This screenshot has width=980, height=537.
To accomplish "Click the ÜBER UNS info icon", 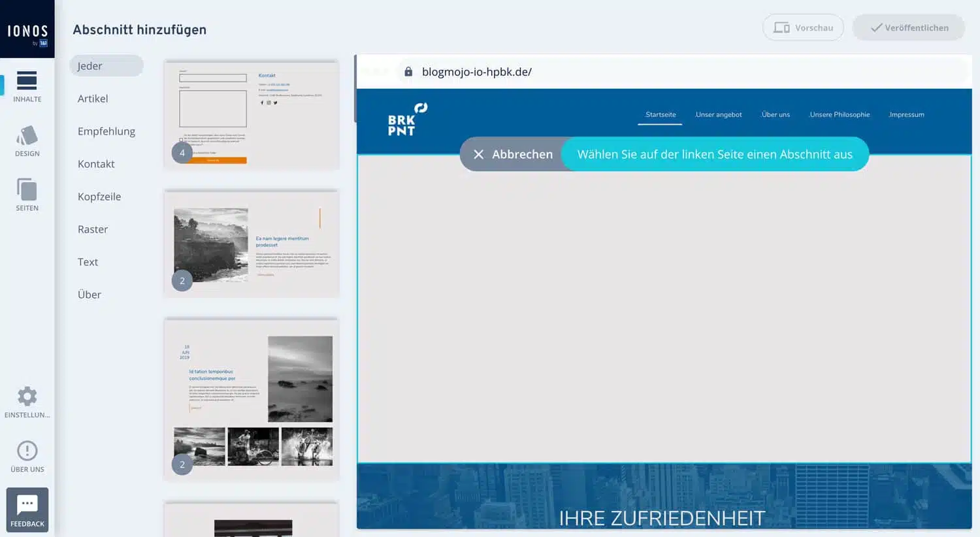I will coord(27,450).
